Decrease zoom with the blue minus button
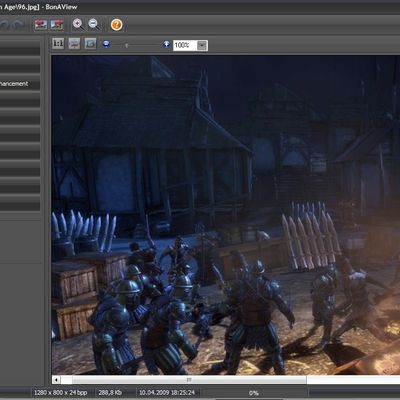Viewport: 400px width, 400px height. (106, 44)
